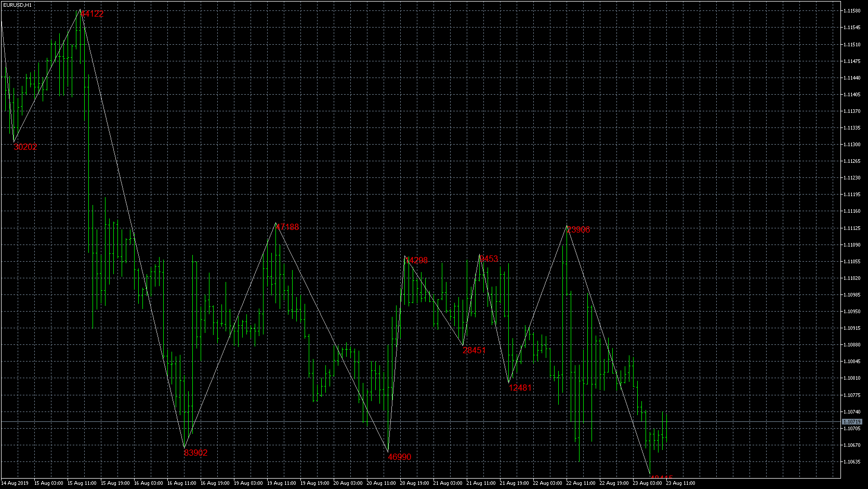Click the 47188 swing high label
Viewport: 868px width, 489px height.
287,227
